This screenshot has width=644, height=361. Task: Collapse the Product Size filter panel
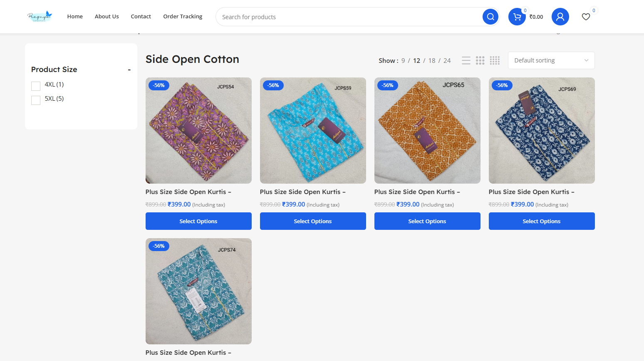click(x=129, y=70)
